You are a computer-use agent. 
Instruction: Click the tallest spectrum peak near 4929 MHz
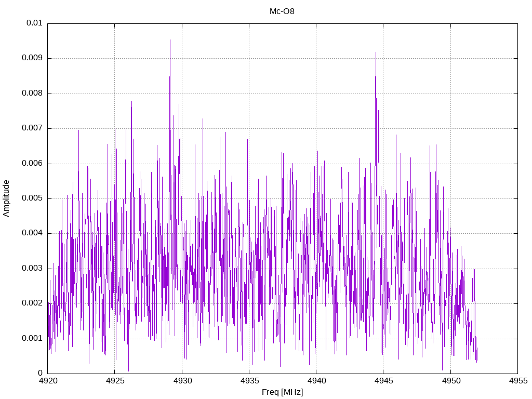(170, 40)
